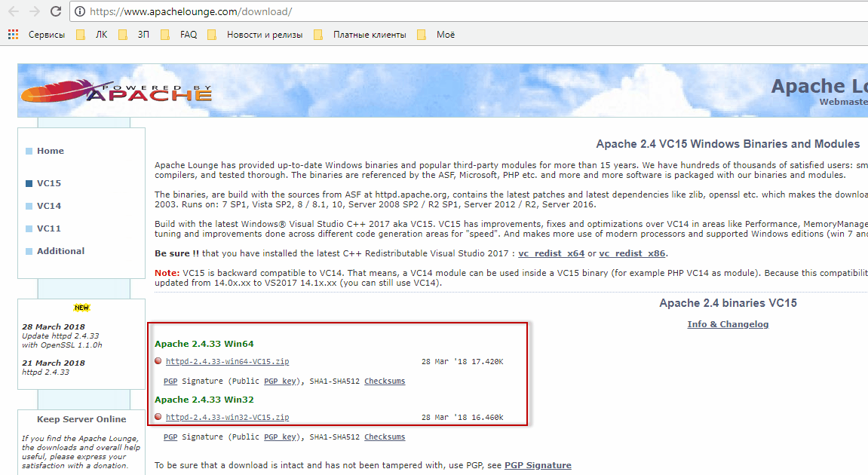Click the red bullet beside the win64 zip
868x475 pixels.
click(x=158, y=361)
